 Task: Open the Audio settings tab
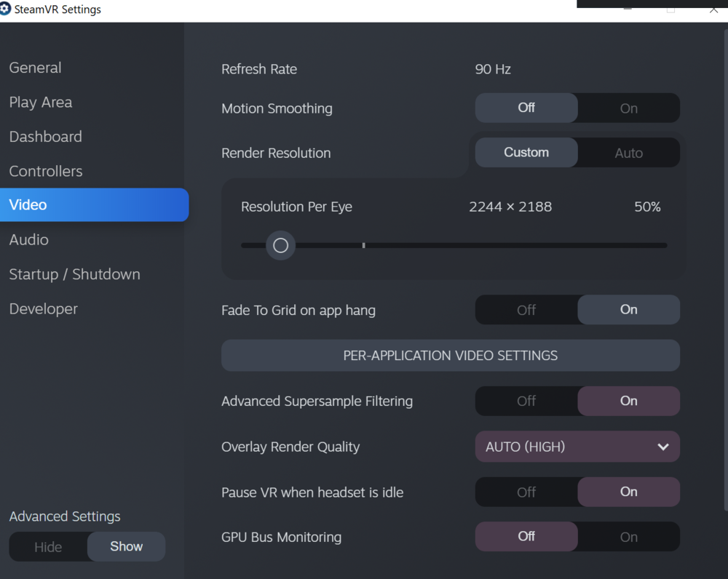coord(29,240)
